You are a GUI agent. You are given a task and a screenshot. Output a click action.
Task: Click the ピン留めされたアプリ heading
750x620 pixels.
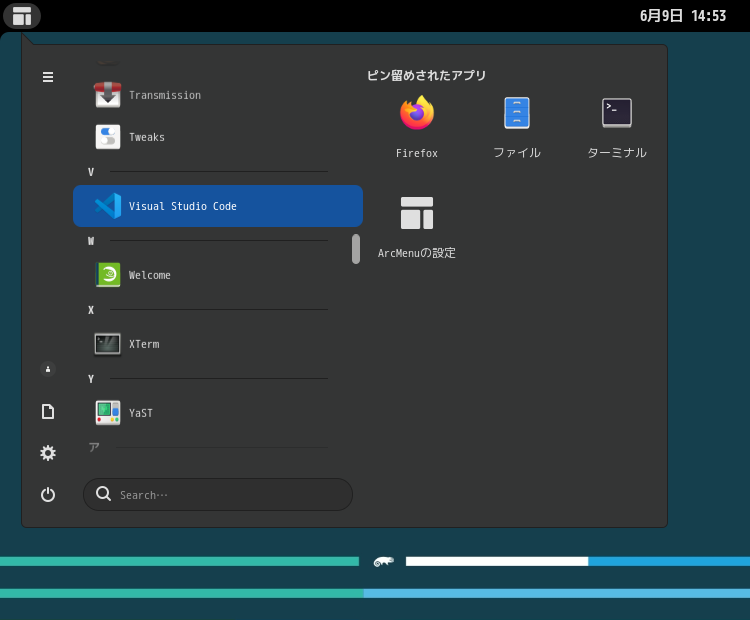tap(426, 76)
